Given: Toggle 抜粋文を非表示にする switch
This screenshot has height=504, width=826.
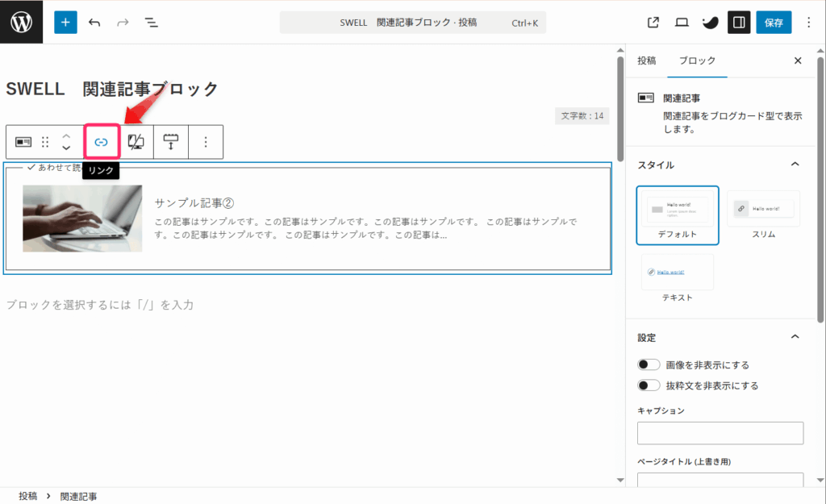Looking at the screenshot, I should point(649,385).
